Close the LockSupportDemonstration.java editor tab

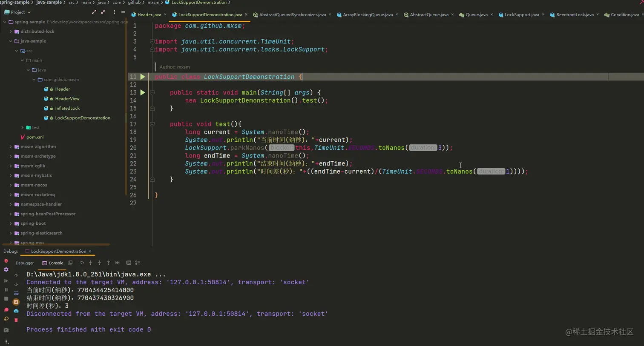(246, 15)
